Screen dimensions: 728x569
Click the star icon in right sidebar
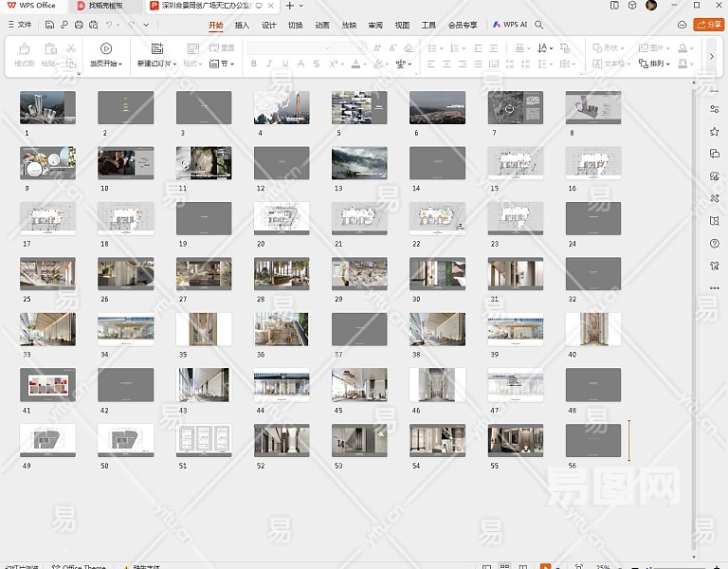click(x=714, y=131)
